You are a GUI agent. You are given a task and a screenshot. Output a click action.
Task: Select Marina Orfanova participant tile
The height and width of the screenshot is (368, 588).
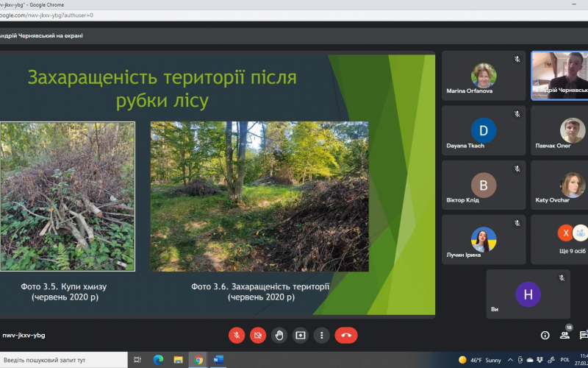[484, 76]
